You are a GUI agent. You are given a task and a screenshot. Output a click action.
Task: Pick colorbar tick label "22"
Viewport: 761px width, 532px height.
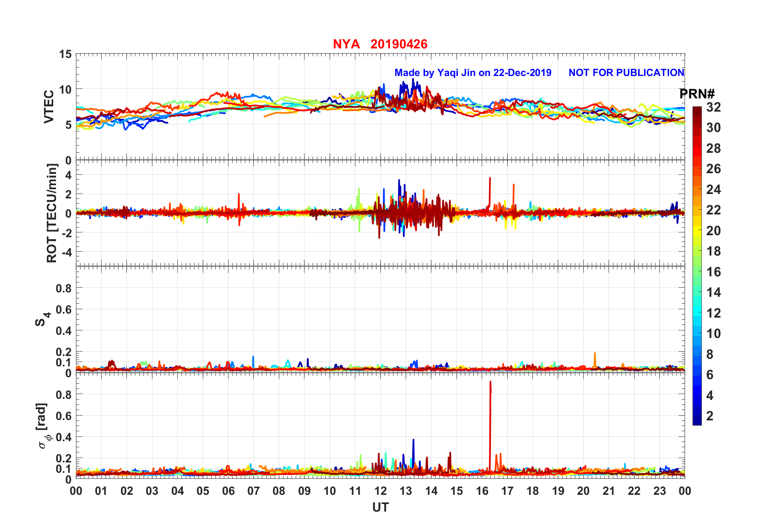click(x=713, y=210)
